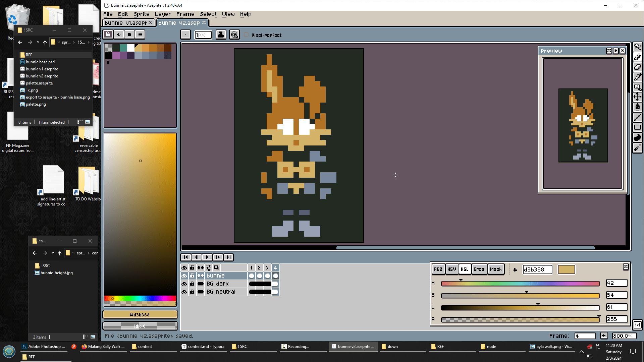Viewport: 644px width, 362px height.
Task: Click the palette edit lock icon
Action: [x=108, y=34]
